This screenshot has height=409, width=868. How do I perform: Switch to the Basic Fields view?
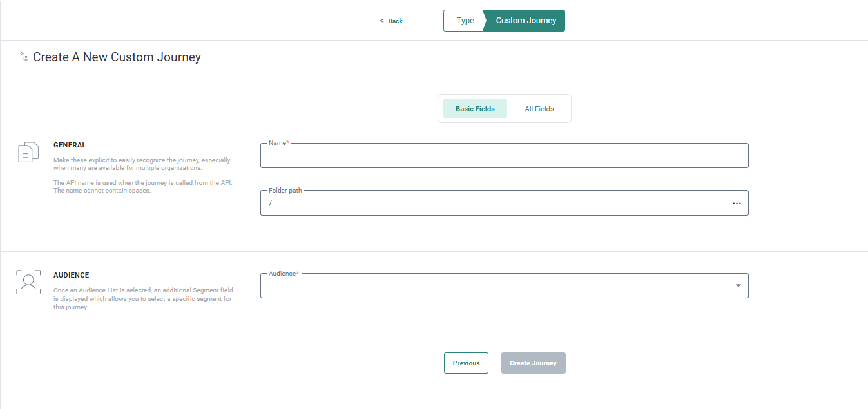[x=475, y=109]
